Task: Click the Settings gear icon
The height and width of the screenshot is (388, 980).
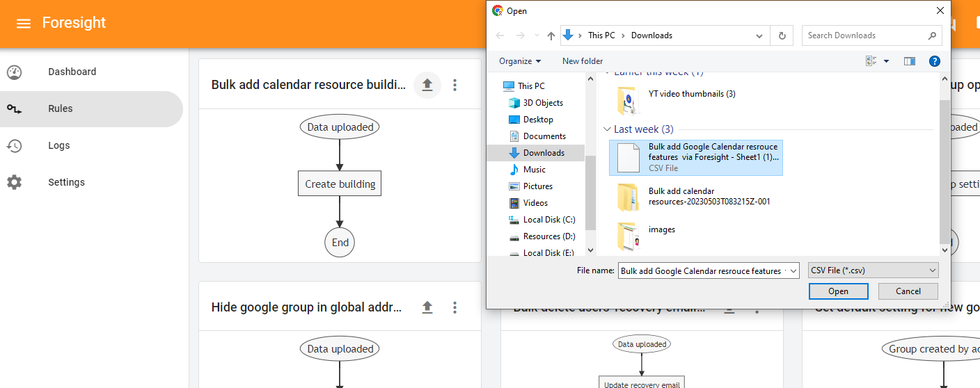Action: (x=15, y=182)
